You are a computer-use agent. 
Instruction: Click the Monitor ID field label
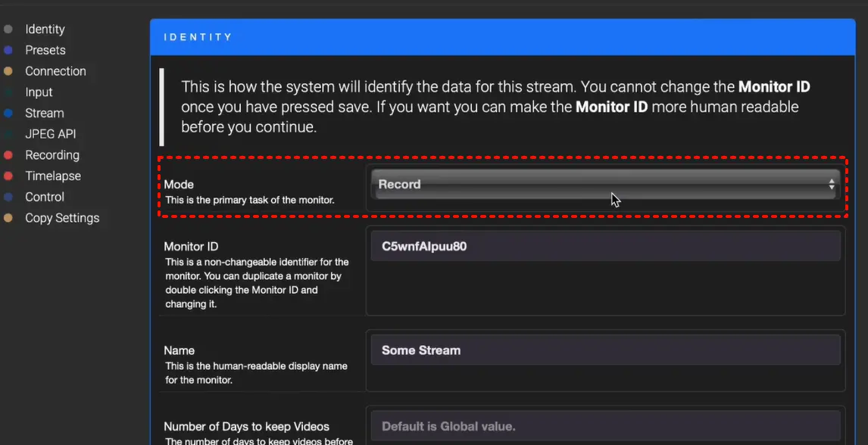tap(191, 246)
